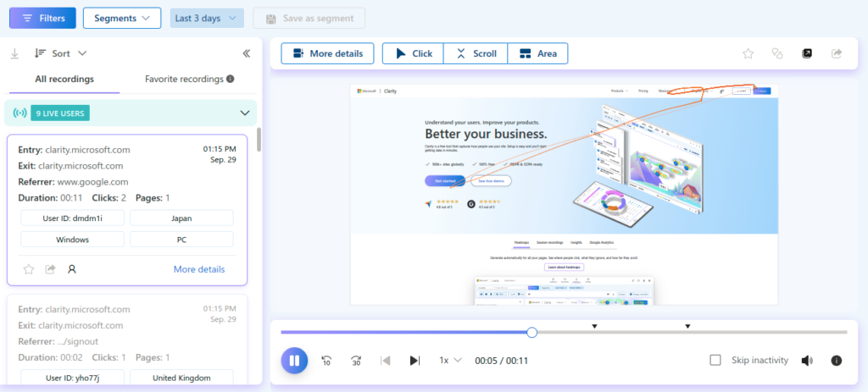This screenshot has width=868, height=392.
Task: Click the download recordings arrow icon
Action: (x=15, y=53)
